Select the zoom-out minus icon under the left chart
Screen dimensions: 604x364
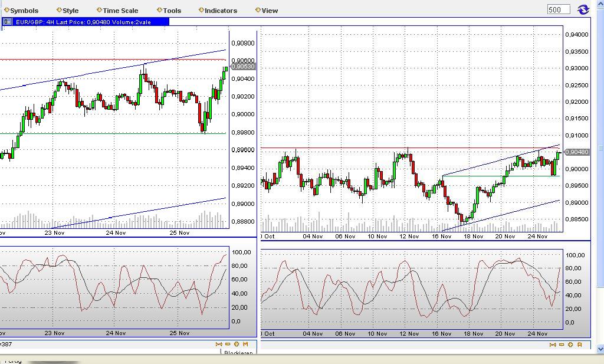pyautogui.click(x=228, y=344)
